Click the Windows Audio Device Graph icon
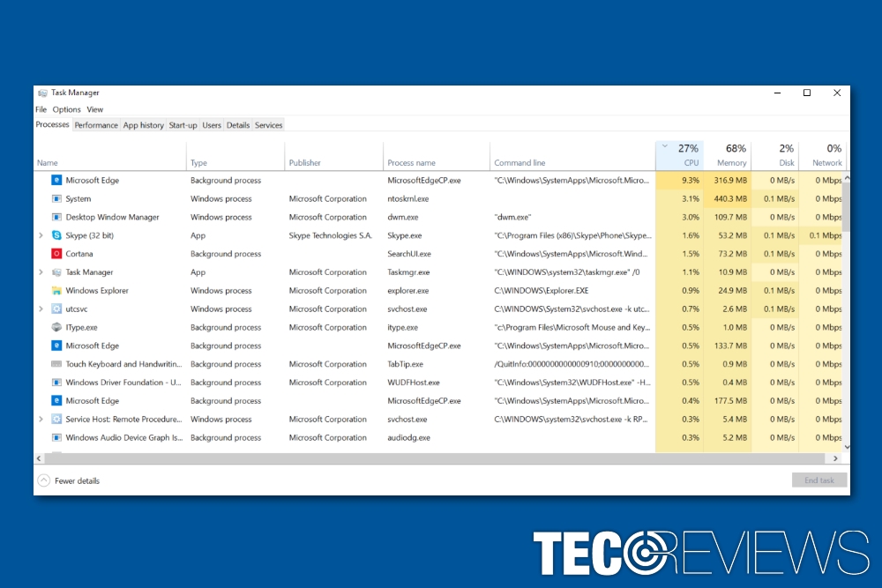Viewport: 882px width, 588px height. point(56,437)
